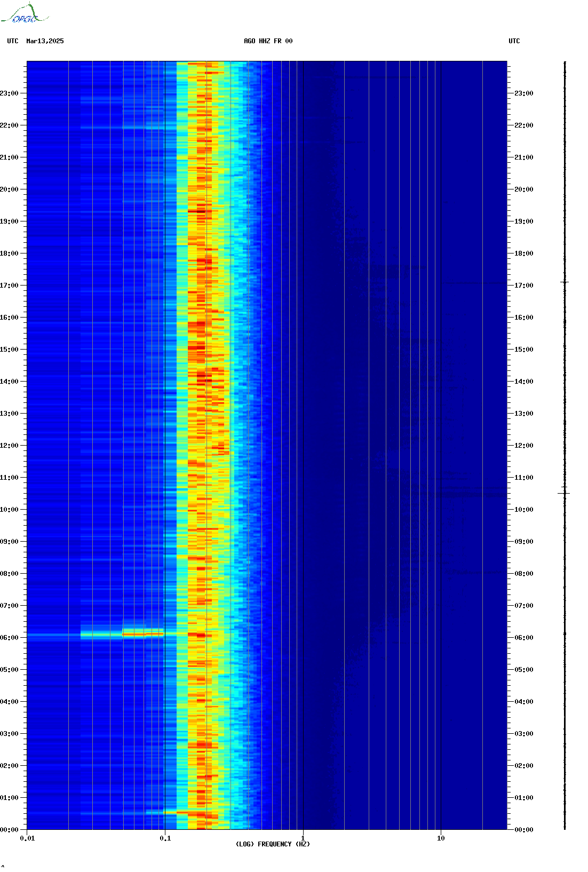Click the low-frequency streak at 06:00
The width and height of the screenshot is (588, 872).
click(x=122, y=635)
